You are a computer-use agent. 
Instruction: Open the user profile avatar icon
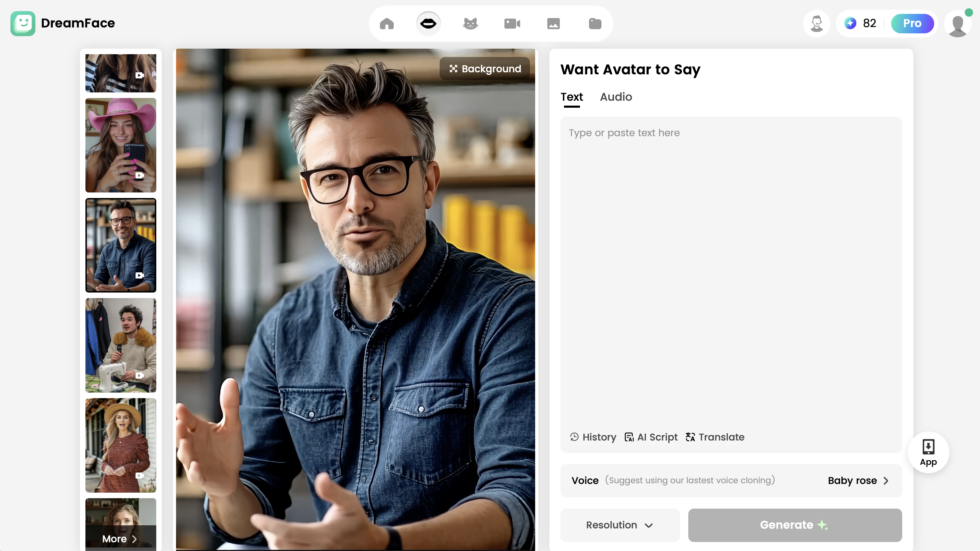click(957, 24)
